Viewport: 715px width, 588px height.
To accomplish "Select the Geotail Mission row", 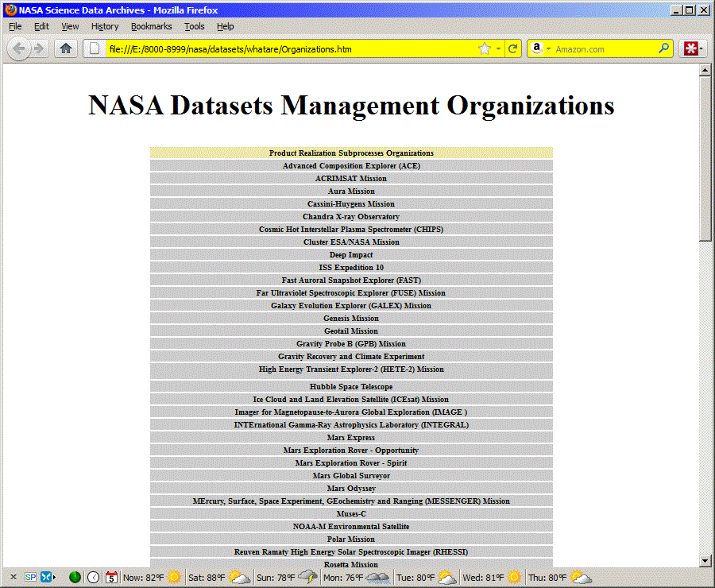I will click(351, 331).
